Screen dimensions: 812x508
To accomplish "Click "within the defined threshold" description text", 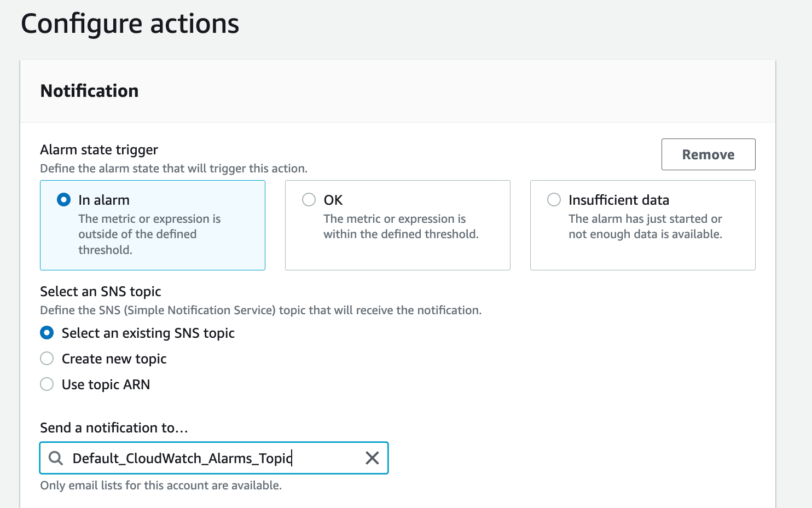I will click(x=401, y=234).
